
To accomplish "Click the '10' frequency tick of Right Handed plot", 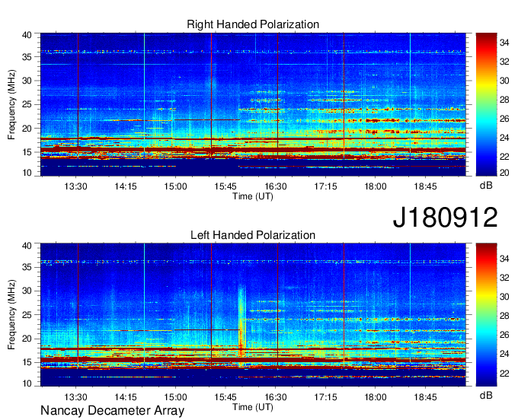I will pyautogui.click(x=27, y=173).
